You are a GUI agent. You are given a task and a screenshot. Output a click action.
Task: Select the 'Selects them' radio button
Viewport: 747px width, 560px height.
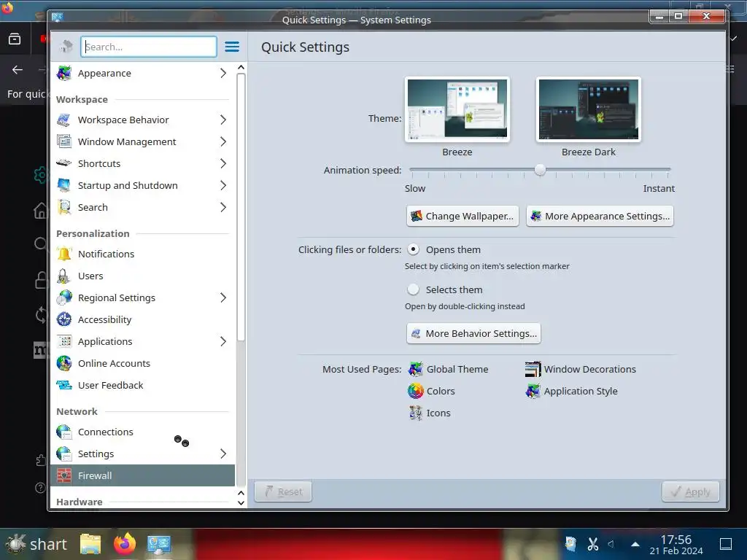(x=414, y=289)
